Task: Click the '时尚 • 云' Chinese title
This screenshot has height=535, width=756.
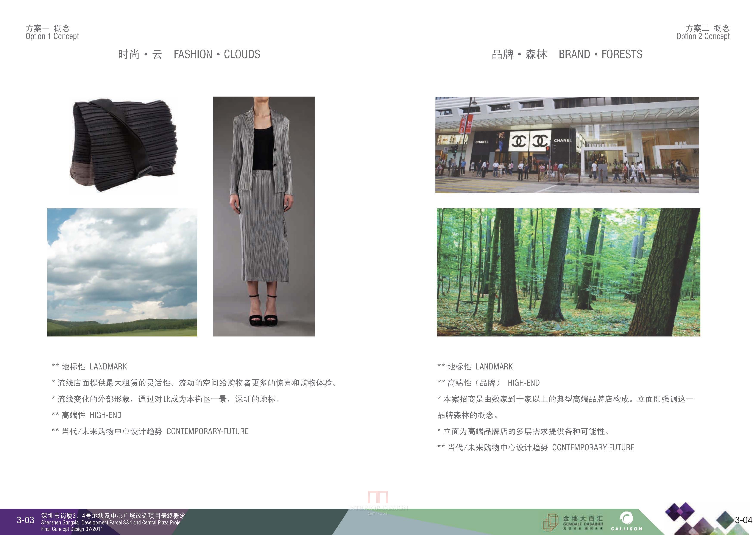Action: coord(140,54)
